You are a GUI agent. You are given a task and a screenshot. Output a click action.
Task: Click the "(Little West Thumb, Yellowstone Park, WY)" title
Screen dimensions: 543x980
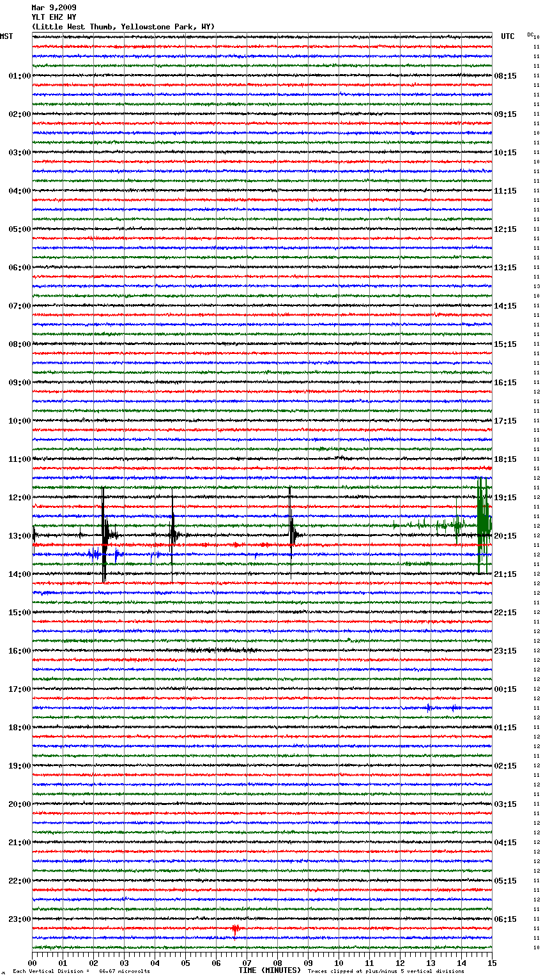pyautogui.click(x=123, y=27)
